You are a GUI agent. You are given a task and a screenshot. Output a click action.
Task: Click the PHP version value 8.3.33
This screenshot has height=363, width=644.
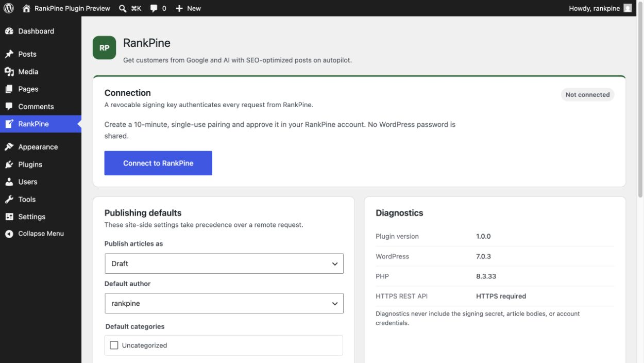click(x=486, y=276)
